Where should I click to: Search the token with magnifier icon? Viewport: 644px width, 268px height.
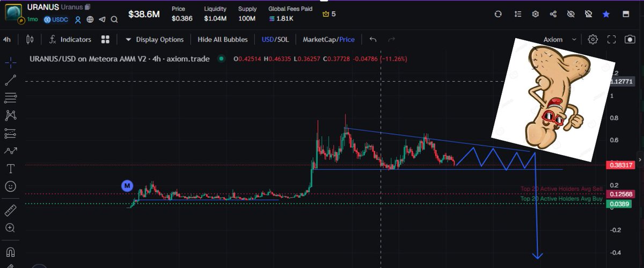[x=114, y=20]
